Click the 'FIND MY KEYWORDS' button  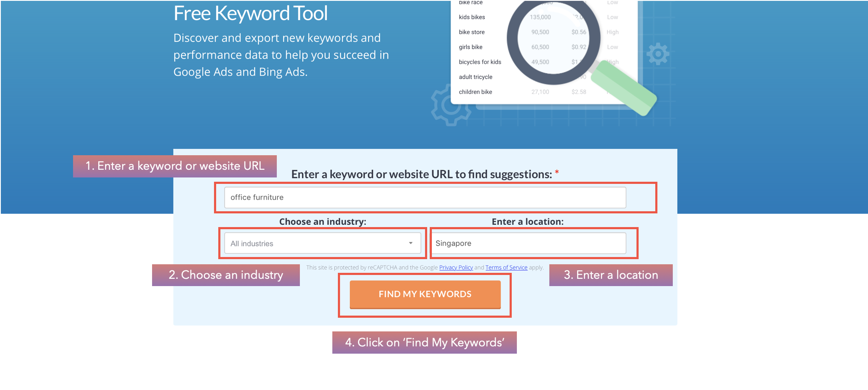[425, 294]
